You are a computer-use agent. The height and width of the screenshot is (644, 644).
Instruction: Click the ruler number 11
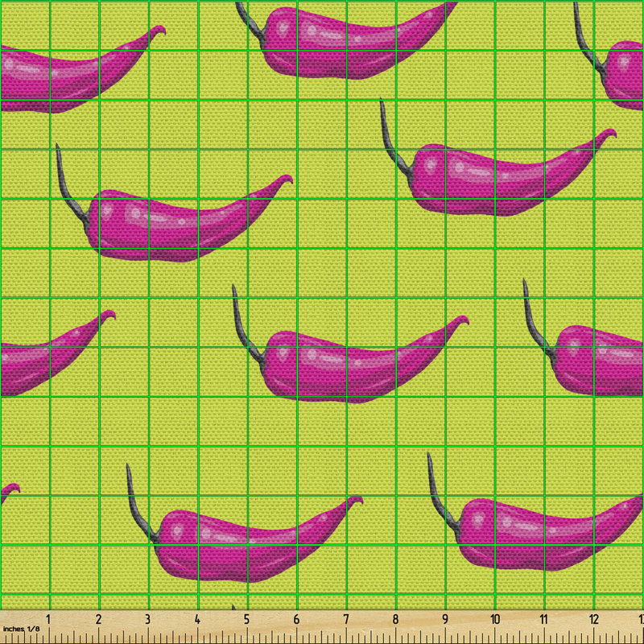coord(544,619)
